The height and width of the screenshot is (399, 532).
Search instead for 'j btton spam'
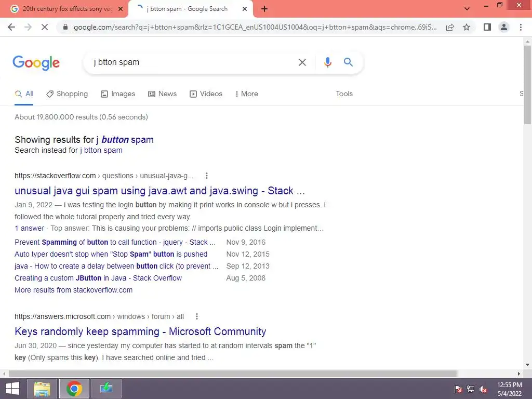(101, 150)
